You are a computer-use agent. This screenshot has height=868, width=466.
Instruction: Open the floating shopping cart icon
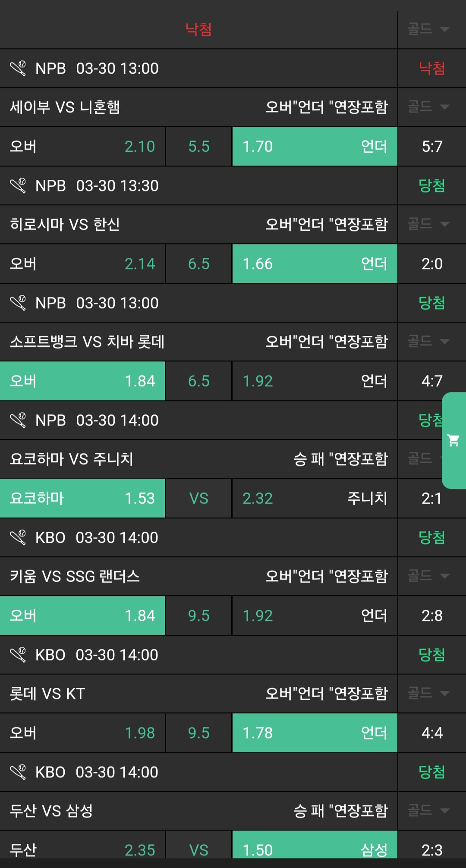point(453,440)
